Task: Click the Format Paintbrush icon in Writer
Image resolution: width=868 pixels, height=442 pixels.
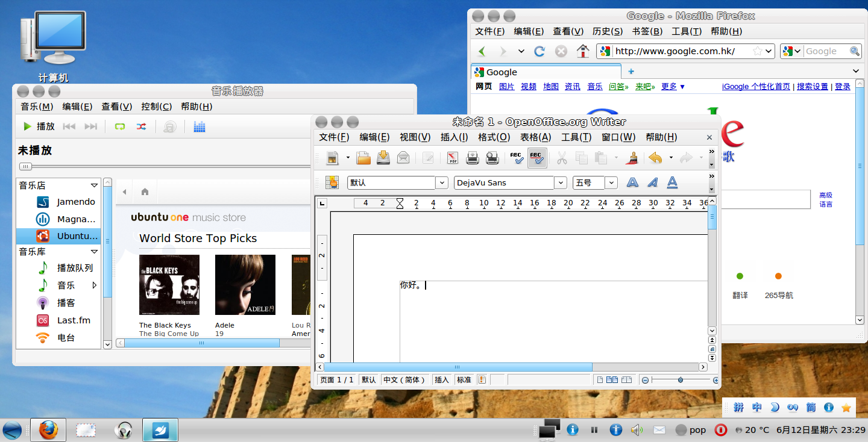Action: 633,158
